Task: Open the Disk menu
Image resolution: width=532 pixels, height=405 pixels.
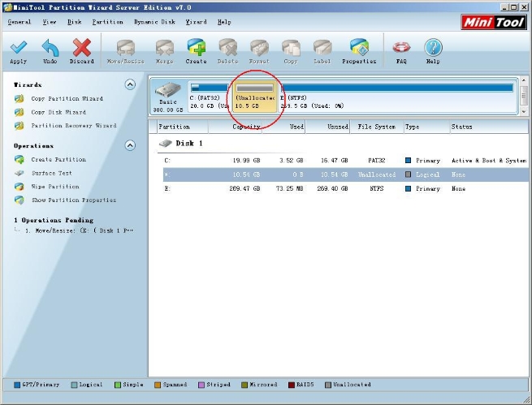Action: click(74, 22)
